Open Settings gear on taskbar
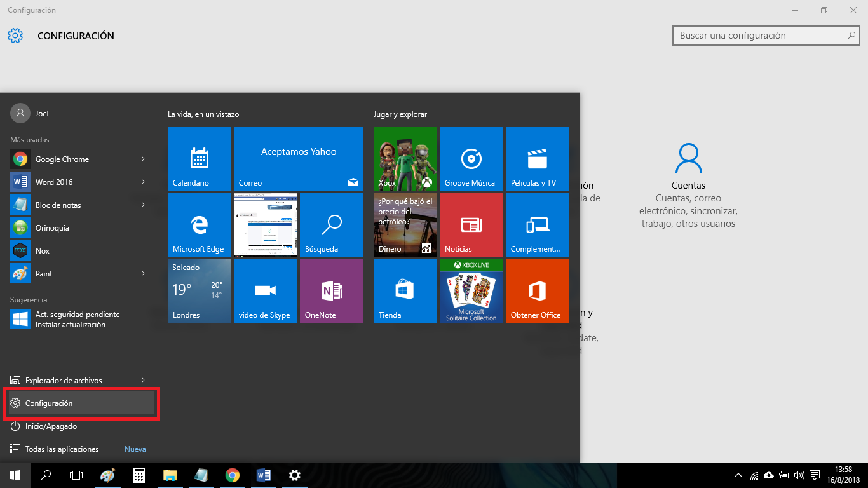 pyautogui.click(x=294, y=475)
